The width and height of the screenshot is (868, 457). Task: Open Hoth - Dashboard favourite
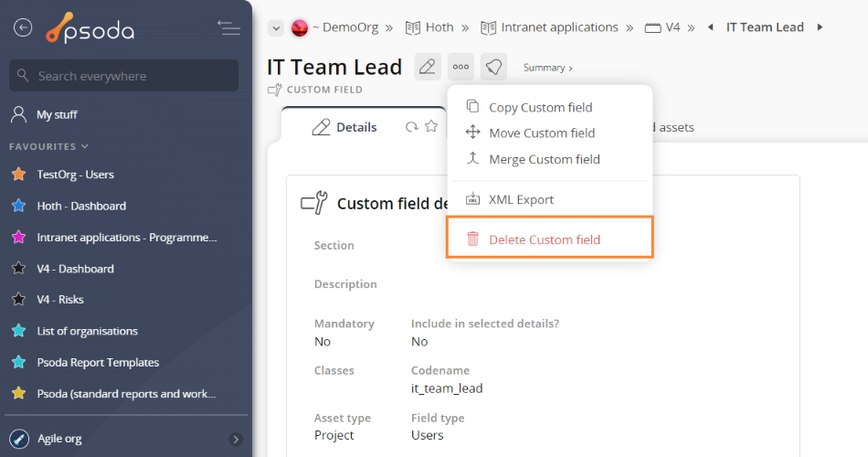coord(81,206)
